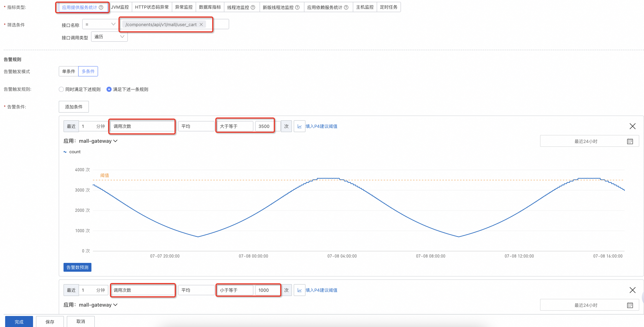
Task: Open the interface name operator = dropdown
Action: point(100,24)
